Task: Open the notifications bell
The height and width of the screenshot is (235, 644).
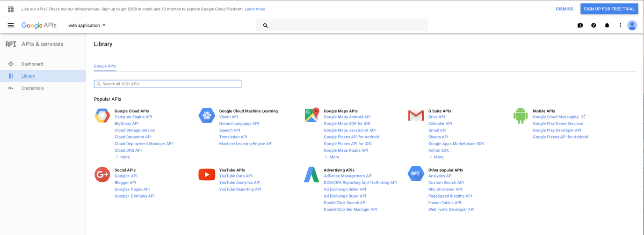Action: click(607, 25)
